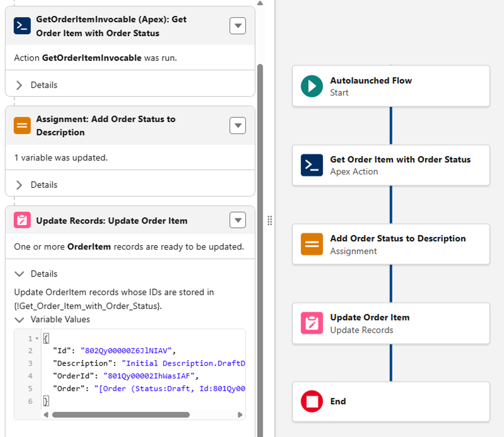
Task: Click the "Assignment: Add Order Status to Description" heading
Action: [x=106, y=126]
